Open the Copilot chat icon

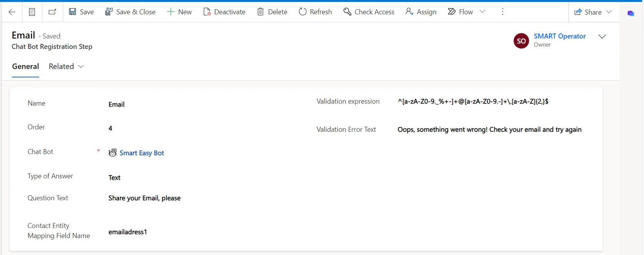point(631,13)
